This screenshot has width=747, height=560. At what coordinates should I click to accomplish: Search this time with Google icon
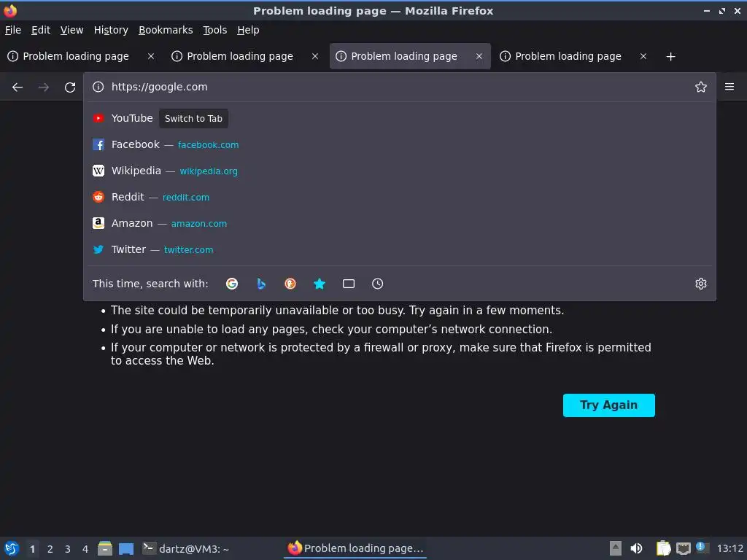click(x=232, y=284)
